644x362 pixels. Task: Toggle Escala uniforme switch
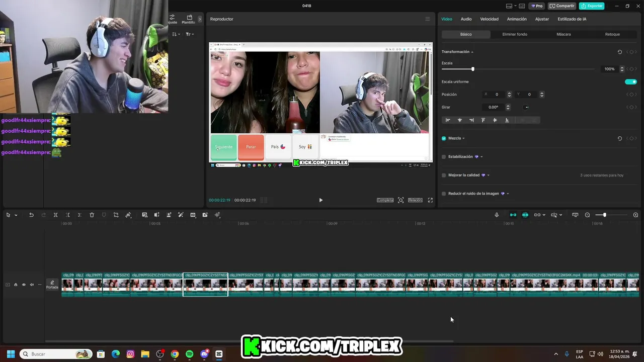point(630,82)
